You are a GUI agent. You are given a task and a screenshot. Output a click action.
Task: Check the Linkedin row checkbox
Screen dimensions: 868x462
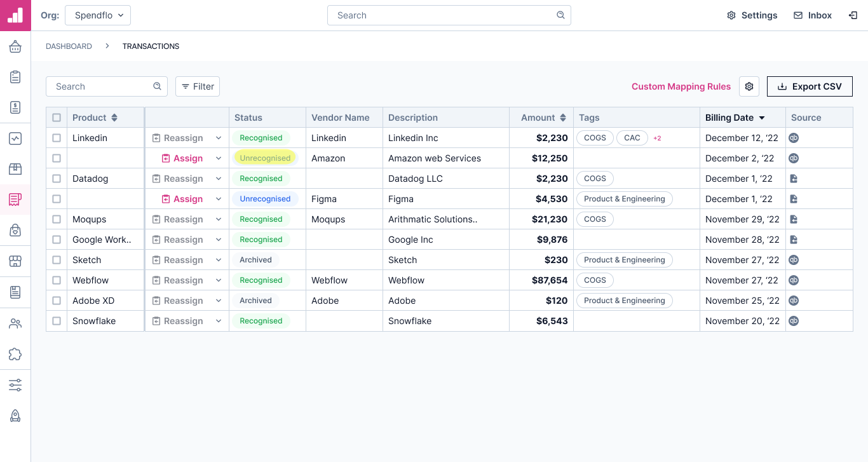tap(57, 138)
